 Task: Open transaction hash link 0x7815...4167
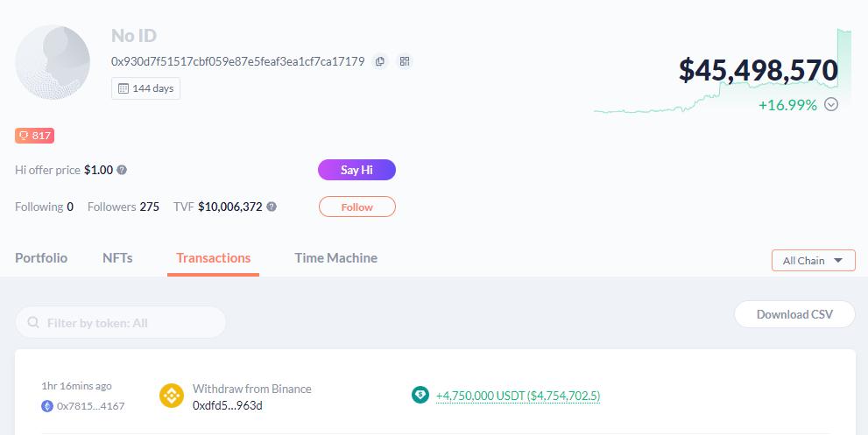click(x=90, y=406)
